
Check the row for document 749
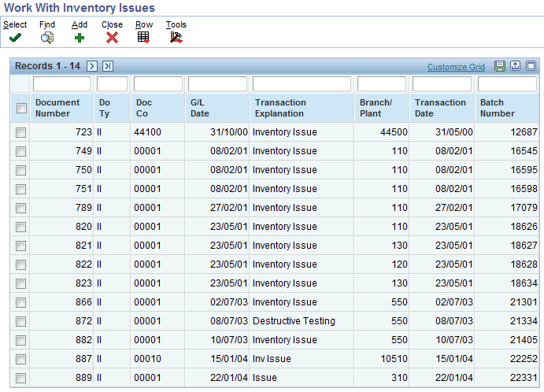[20, 152]
